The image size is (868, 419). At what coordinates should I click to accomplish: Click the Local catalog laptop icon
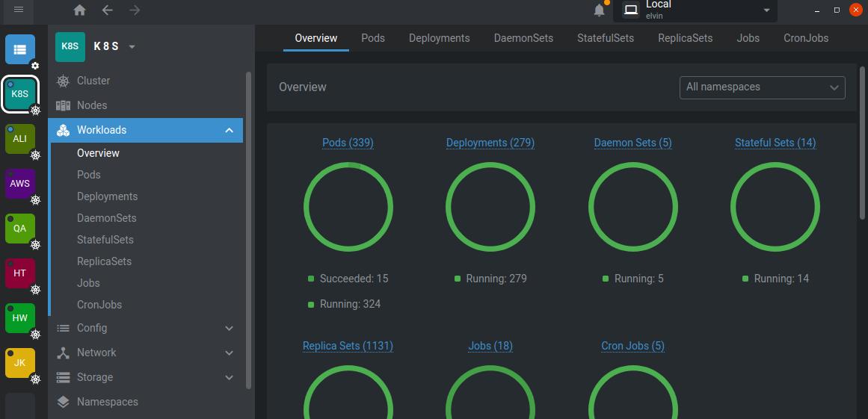[x=631, y=10]
